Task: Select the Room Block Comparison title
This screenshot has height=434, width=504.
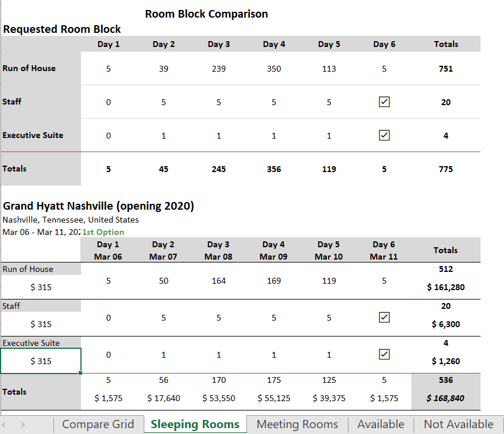Action: 207,14
